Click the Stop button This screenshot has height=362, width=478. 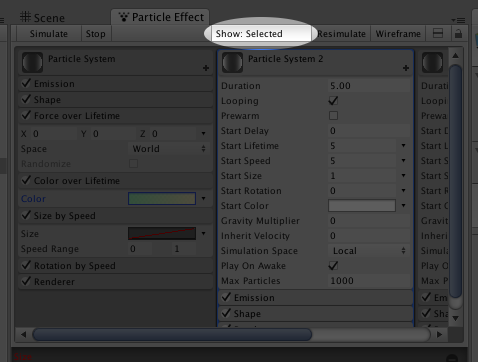[96, 34]
